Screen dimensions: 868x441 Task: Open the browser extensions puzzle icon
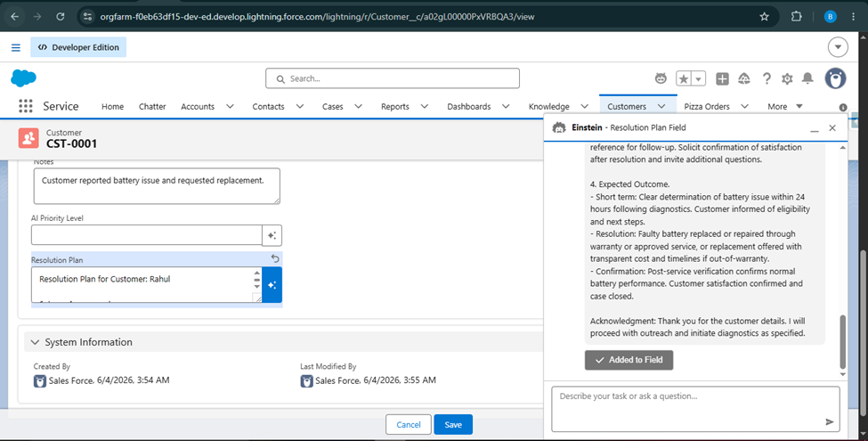pos(796,17)
